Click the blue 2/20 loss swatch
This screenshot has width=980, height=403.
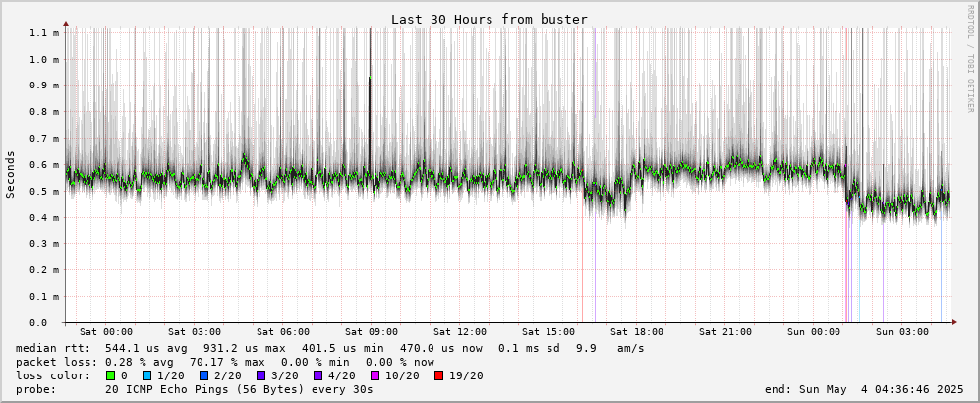tap(203, 375)
